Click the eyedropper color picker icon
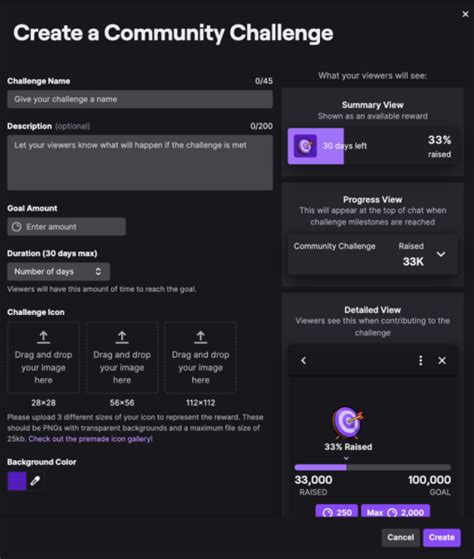The width and height of the screenshot is (474, 559). 35,481
